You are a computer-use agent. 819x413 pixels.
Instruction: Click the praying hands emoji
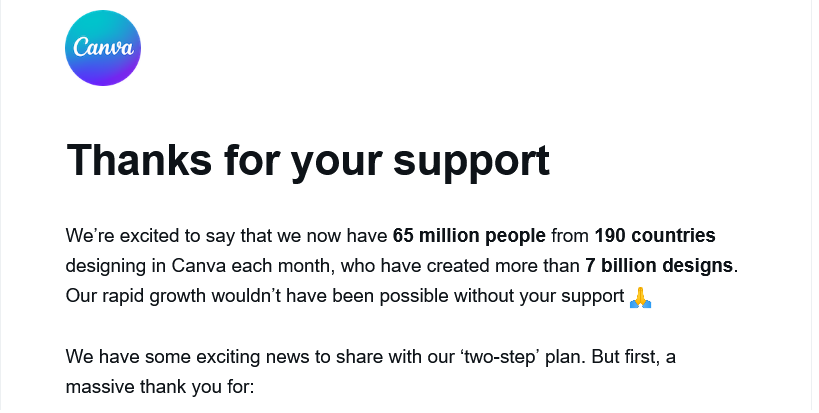[x=640, y=297]
